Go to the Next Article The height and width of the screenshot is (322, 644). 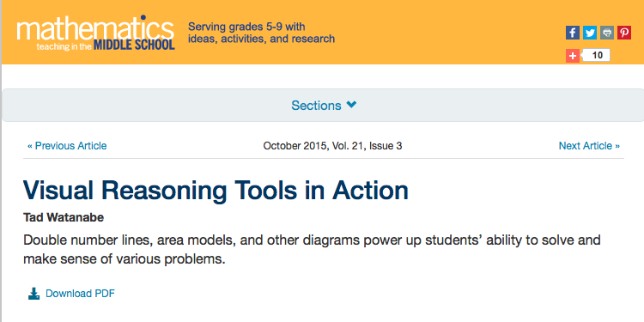(589, 146)
